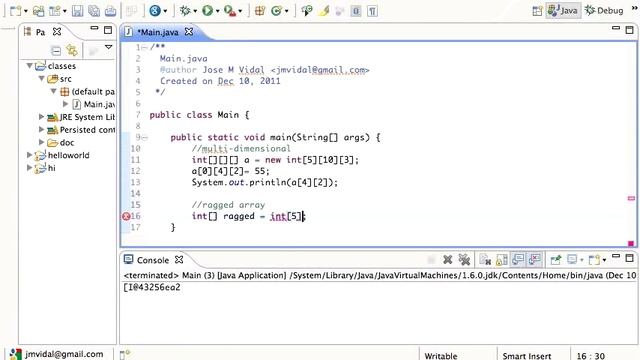Click the Writable status field

440,356
